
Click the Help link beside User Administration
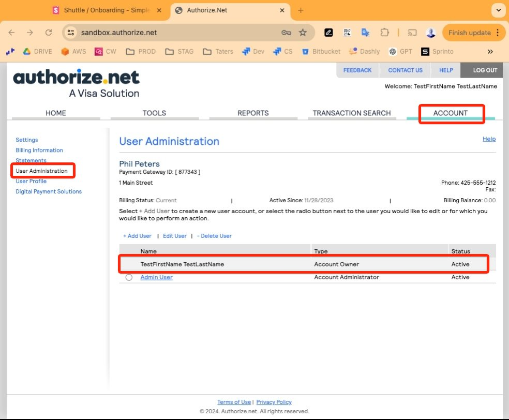pos(489,139)
